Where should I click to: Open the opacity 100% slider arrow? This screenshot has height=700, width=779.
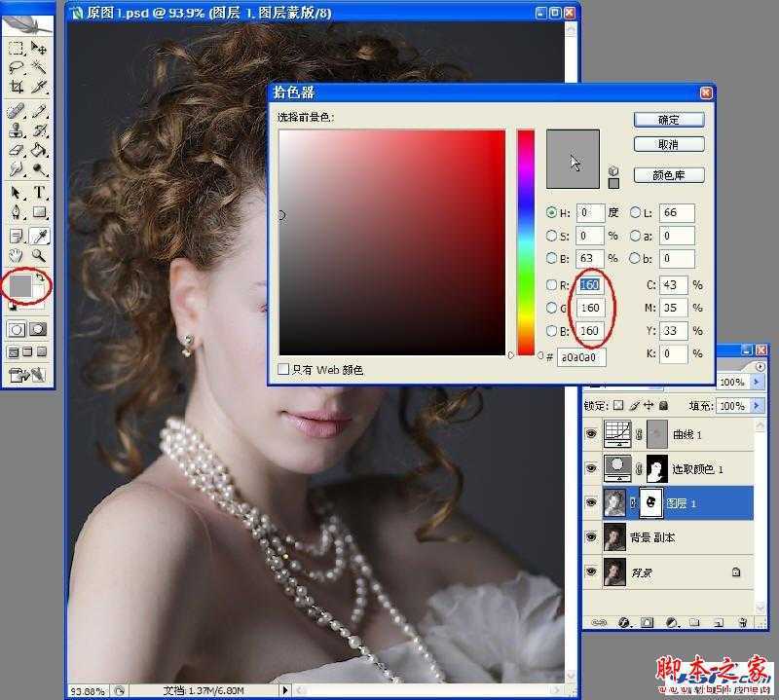(x=757, y=382)
